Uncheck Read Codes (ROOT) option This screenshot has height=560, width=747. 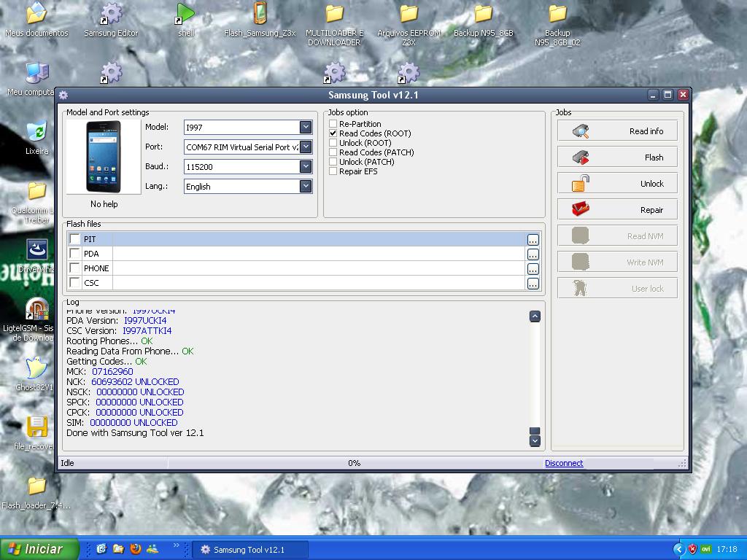pyautogui.click(x=333, y=133)
